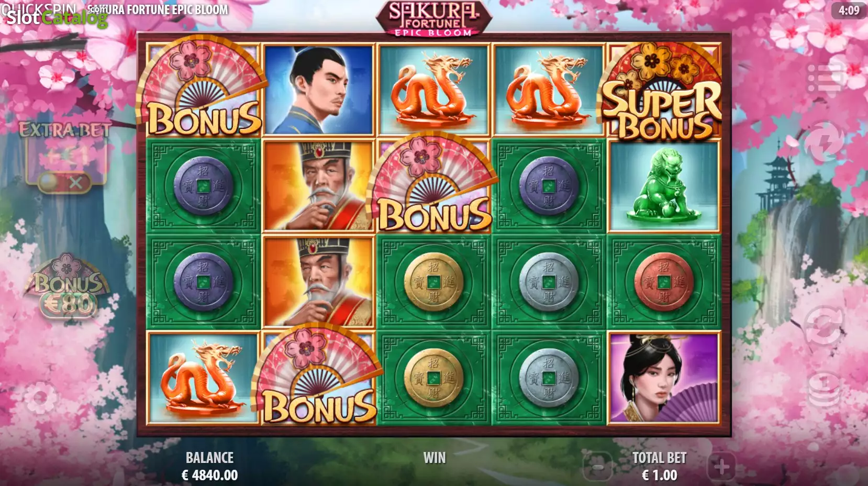
Task: Click the red coin symbol
Action: click(x=664, y=282)
